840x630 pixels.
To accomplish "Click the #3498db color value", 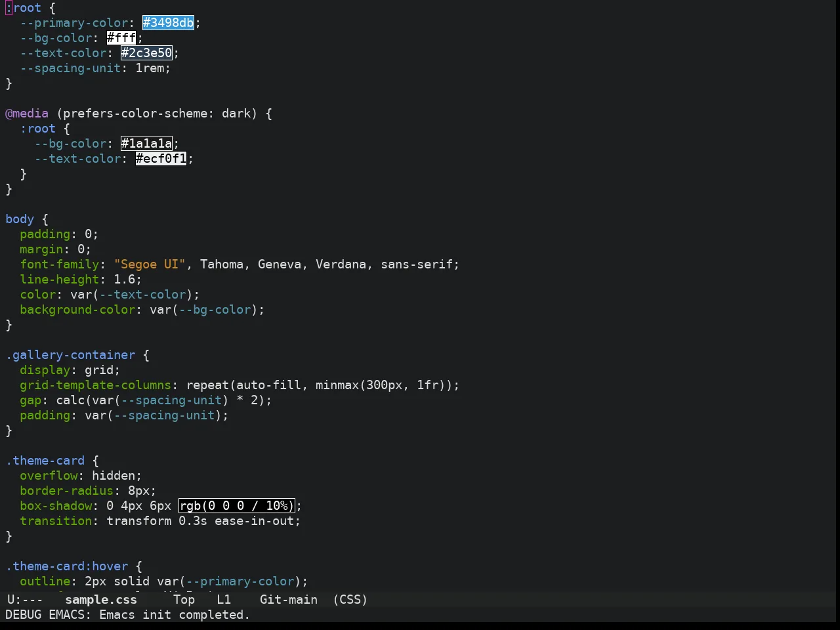I will pos(169,23).
